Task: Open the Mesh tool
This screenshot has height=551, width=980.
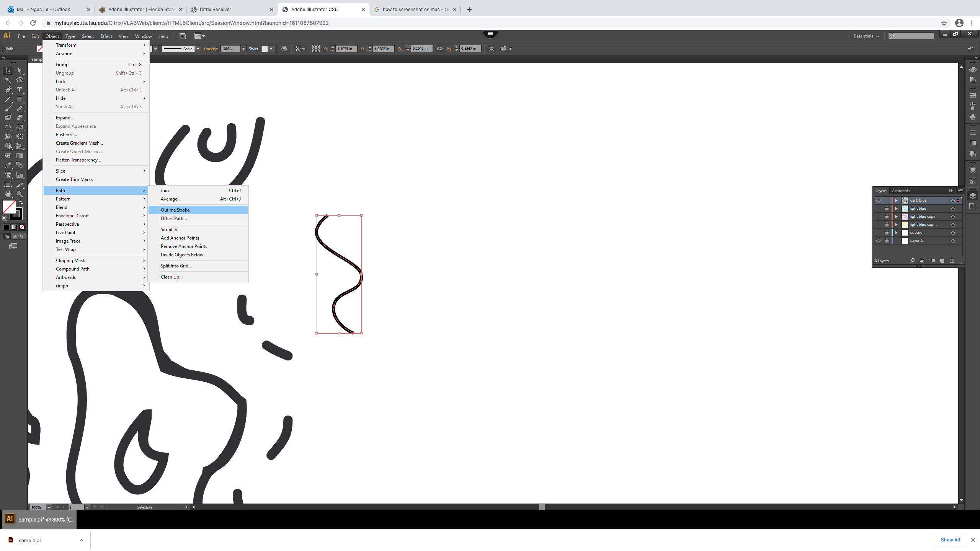Action: point(8,155)
